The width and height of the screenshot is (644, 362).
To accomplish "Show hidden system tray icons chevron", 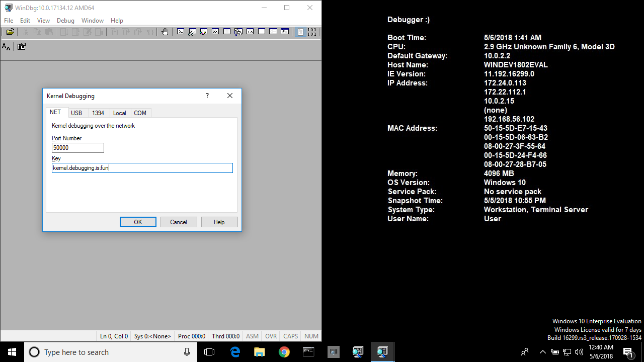I will [x=542, y=352].
